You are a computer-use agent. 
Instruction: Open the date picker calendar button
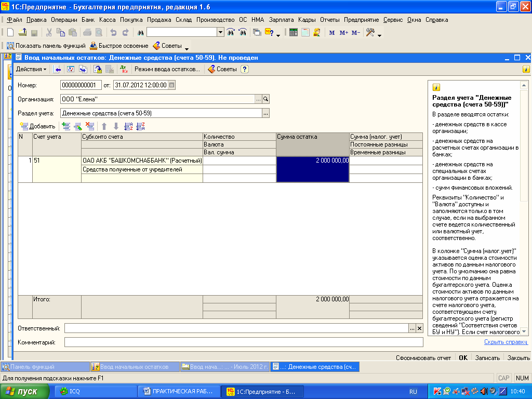click(x=171, y=85)
